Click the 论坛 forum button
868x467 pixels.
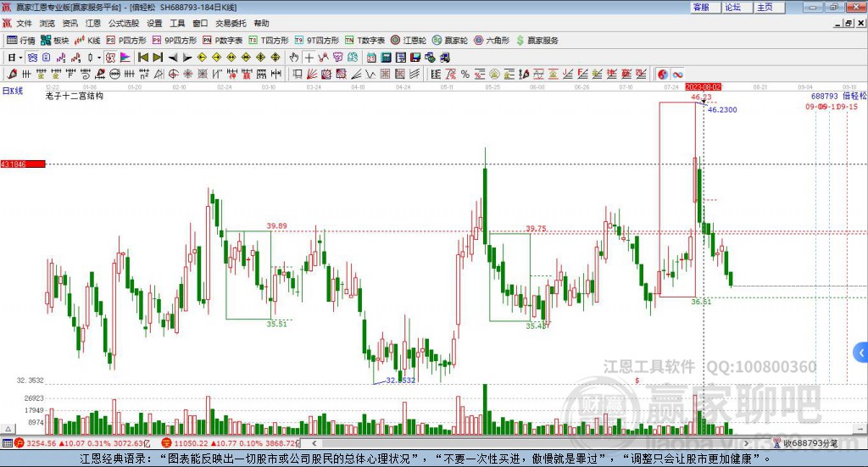point(737,7)
